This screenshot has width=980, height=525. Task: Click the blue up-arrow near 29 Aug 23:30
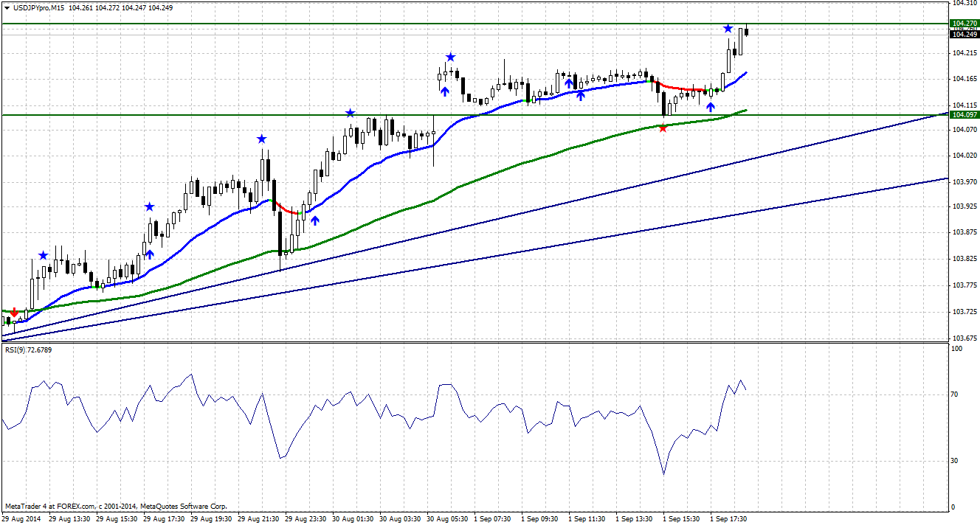point(315,220)
